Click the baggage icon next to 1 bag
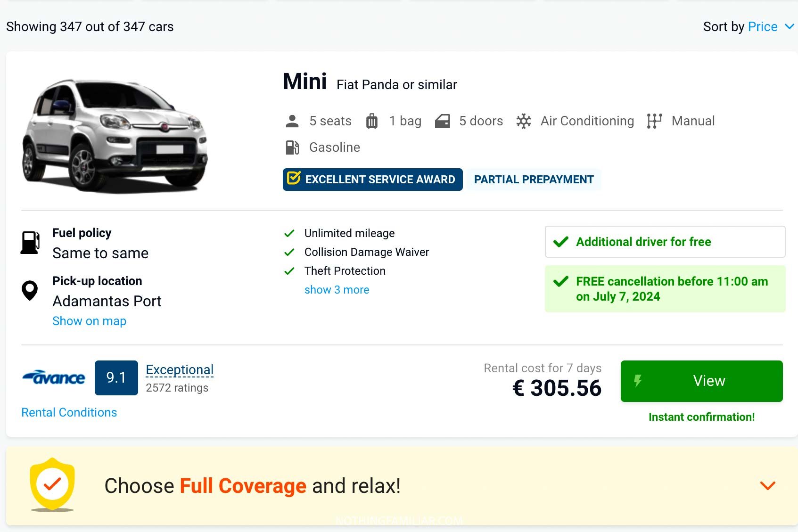This screenshot has height=532, width=798. 372,121
